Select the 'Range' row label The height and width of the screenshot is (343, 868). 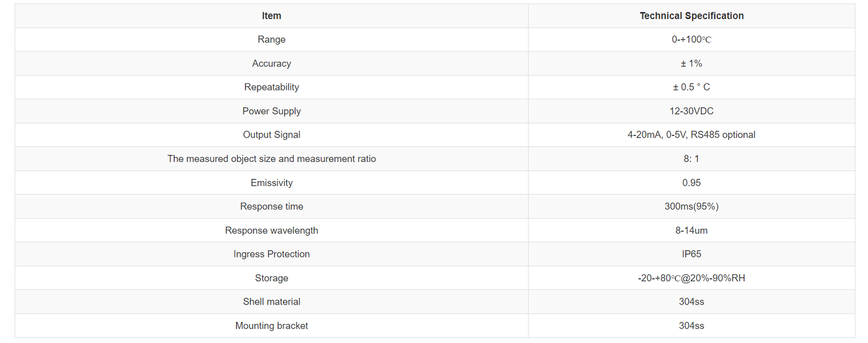(x=271, y=40)
